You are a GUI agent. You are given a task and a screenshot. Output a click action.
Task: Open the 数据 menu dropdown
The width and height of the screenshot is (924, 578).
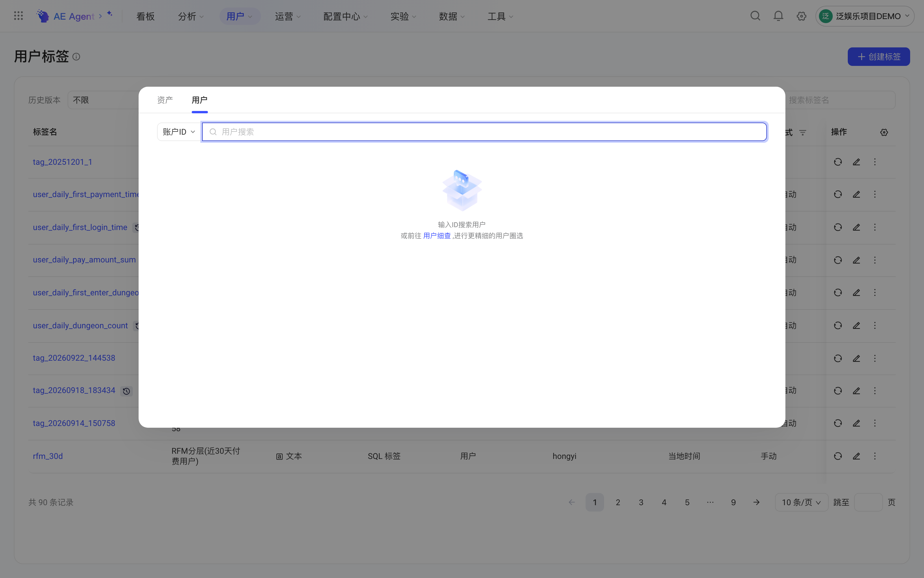click(x=452, y=16)
